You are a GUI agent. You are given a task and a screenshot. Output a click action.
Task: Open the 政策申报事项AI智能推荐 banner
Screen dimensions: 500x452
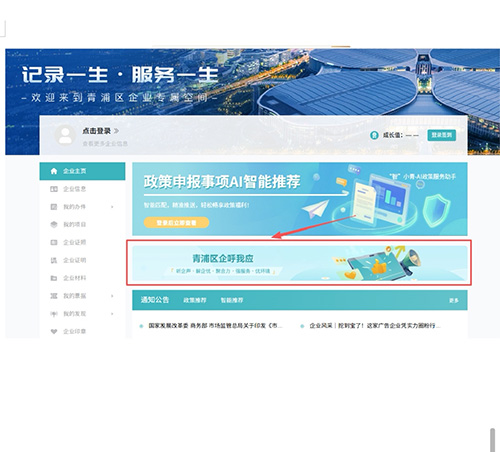(300, 199)
